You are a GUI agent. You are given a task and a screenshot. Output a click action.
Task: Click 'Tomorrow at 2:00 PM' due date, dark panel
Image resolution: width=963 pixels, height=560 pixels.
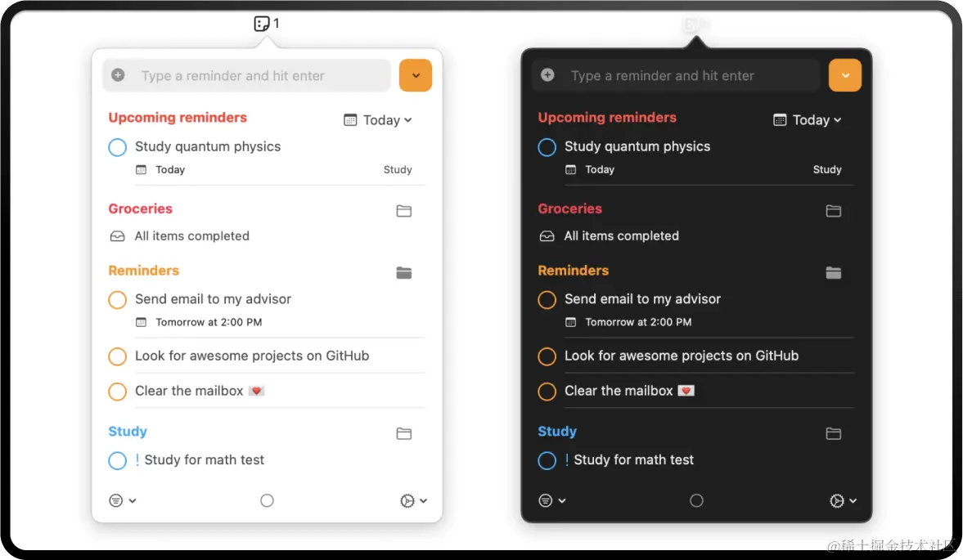pos(638,323)
